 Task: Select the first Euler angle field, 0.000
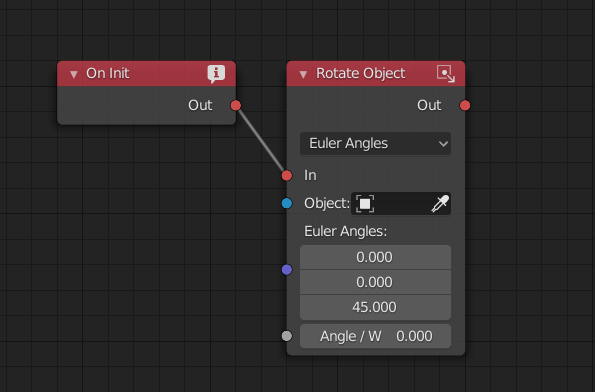point(375,257)
